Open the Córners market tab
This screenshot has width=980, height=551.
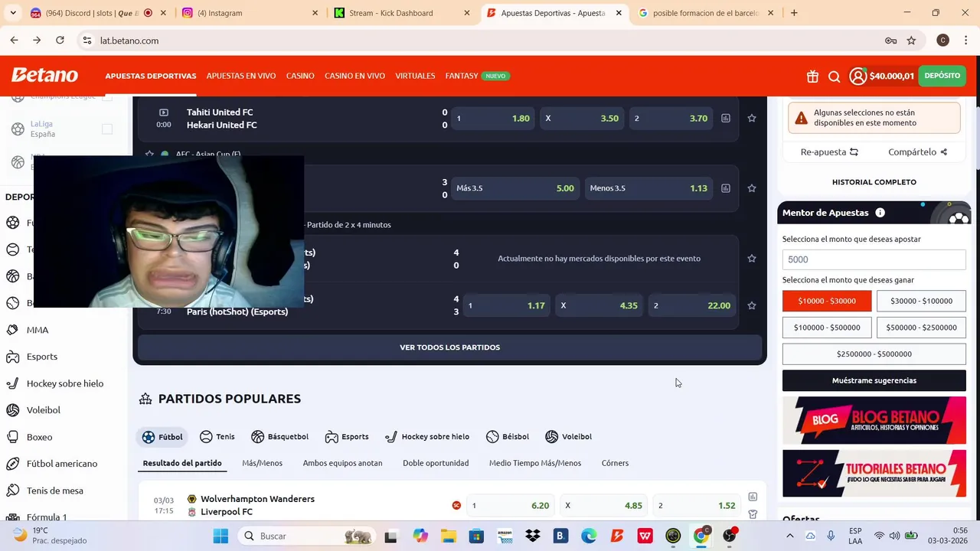tap(615, 463)
